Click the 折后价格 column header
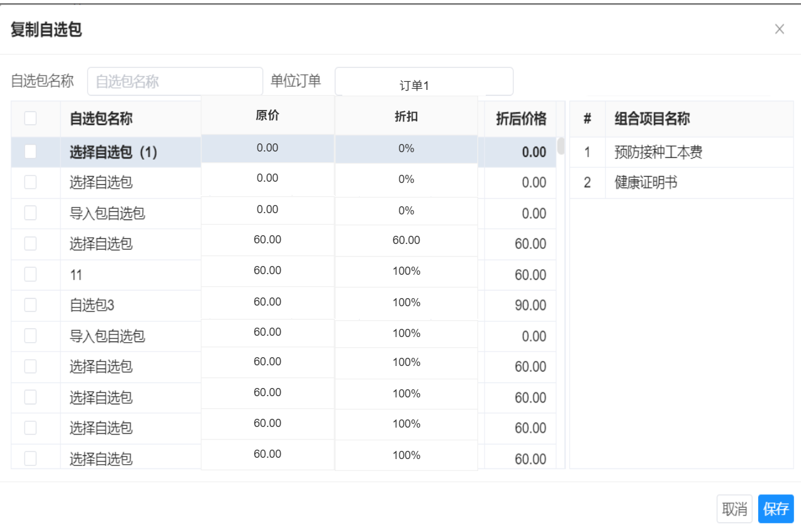This screenshot has width=801, height=532. click(x=520, y=119)
